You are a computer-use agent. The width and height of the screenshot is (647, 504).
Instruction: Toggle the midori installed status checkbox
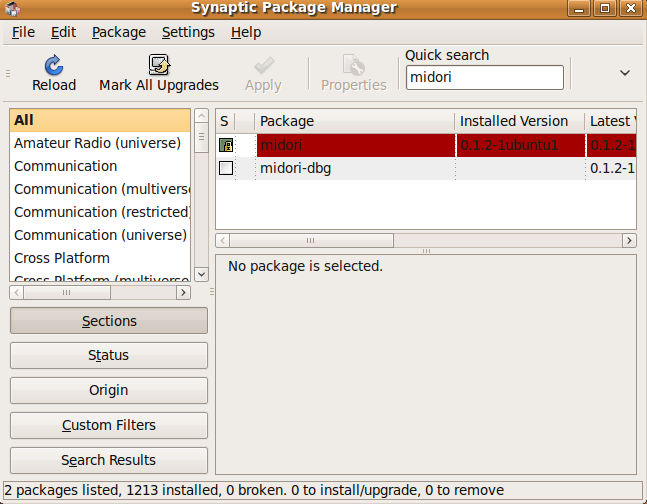226,145
